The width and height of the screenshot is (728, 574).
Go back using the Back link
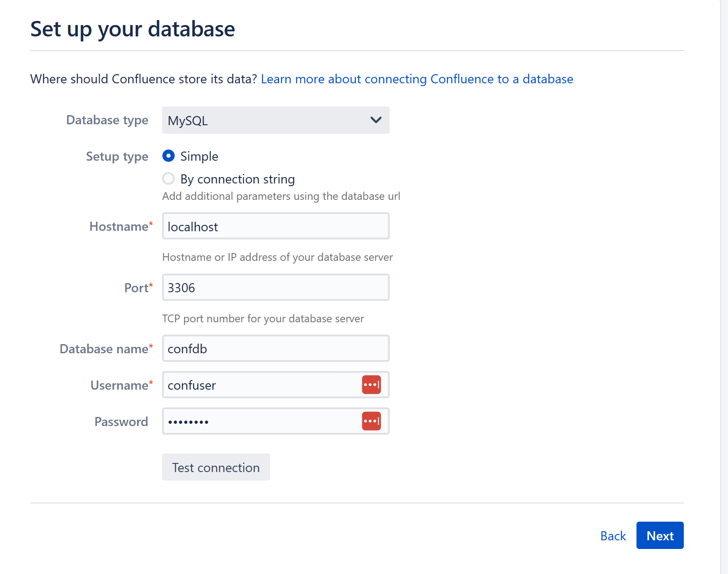(613, 536)
